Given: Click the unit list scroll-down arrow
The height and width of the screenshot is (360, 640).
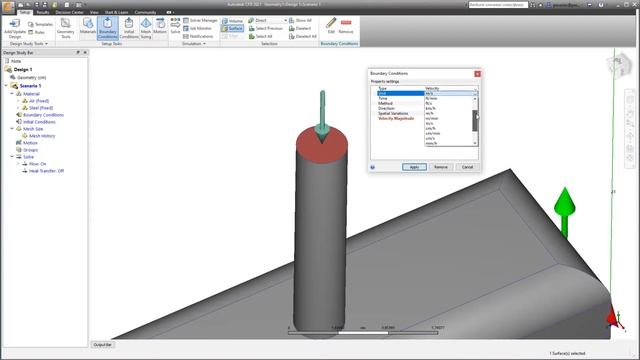Looking at the screenshot, I should click(475, 143).
